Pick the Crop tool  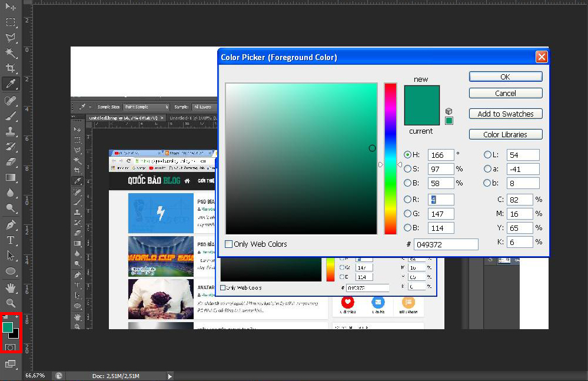pos(11,68)
